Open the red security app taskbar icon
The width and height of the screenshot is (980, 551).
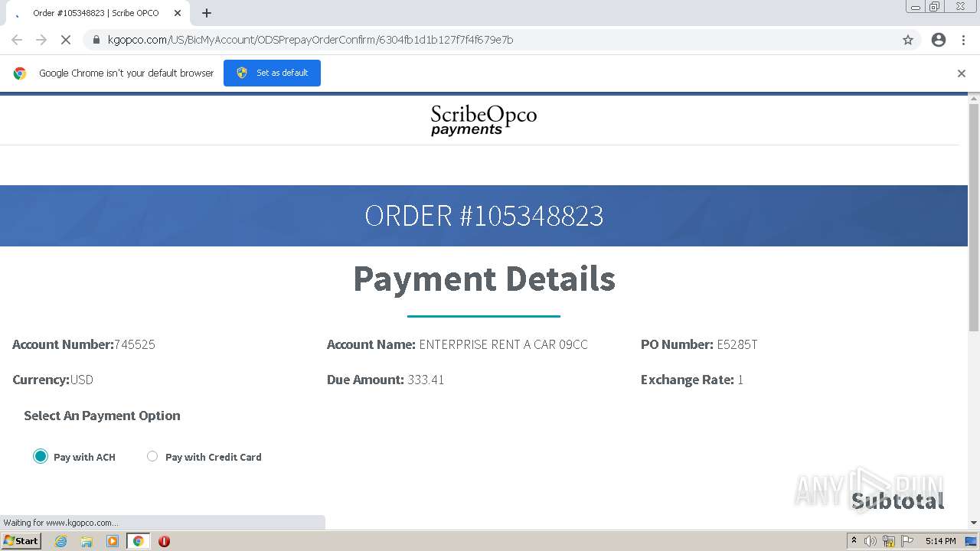click(x=164, y=541)
